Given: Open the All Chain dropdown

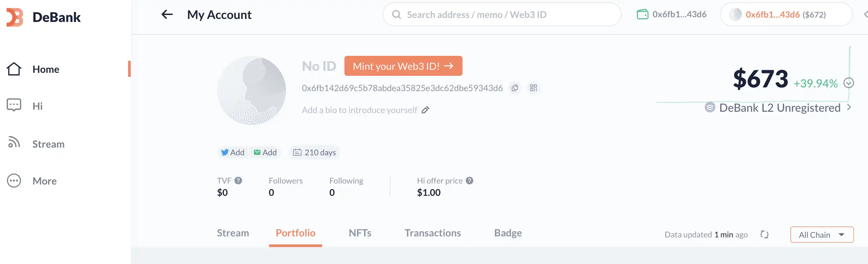Looking at the screenshot, I should pyautogui.click(x=822, y=234).
